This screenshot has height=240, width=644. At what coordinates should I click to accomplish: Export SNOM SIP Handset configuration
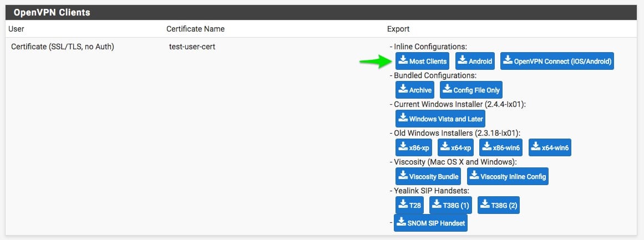click(430, 223)
